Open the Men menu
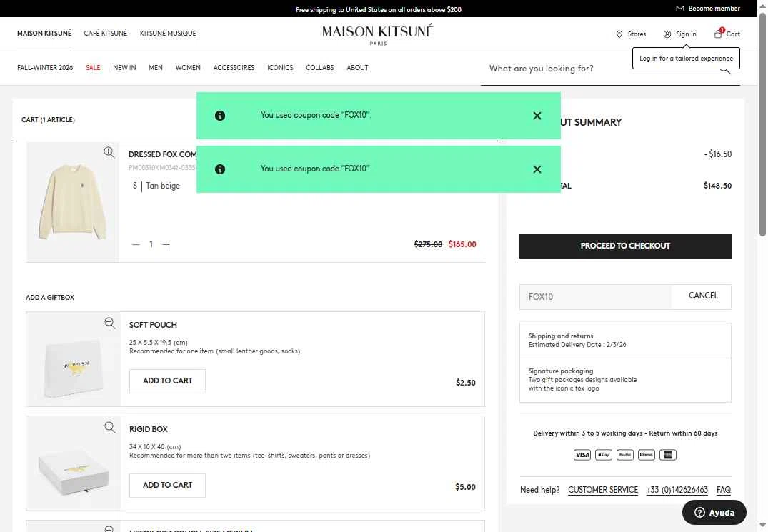The width and height of the screenshot is (768, 532). point(156,68)
